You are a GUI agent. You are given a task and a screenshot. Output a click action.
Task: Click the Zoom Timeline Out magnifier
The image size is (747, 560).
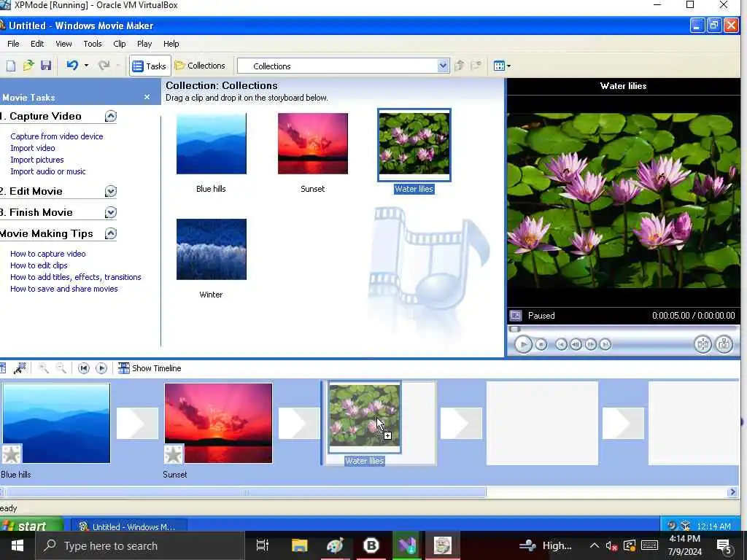(61, 368)
